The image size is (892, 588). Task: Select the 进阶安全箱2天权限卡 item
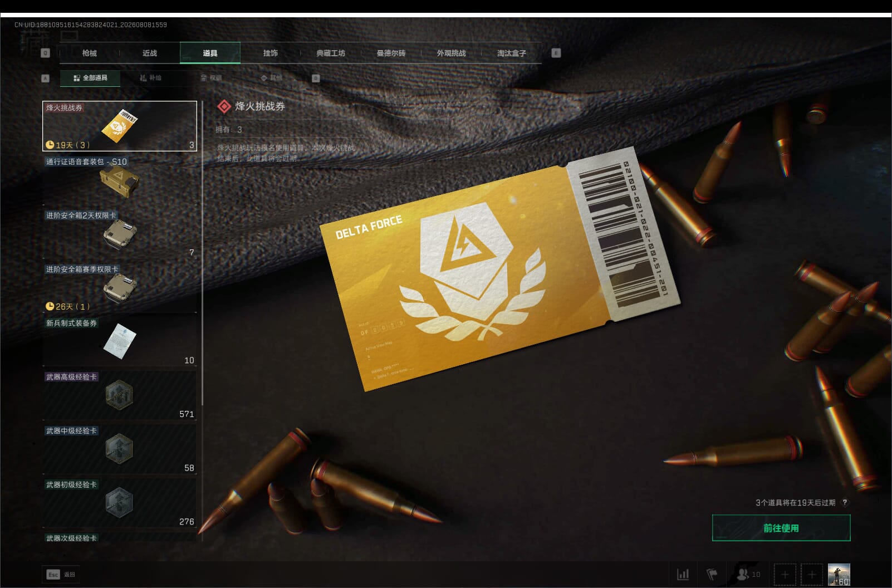point(120,234)
